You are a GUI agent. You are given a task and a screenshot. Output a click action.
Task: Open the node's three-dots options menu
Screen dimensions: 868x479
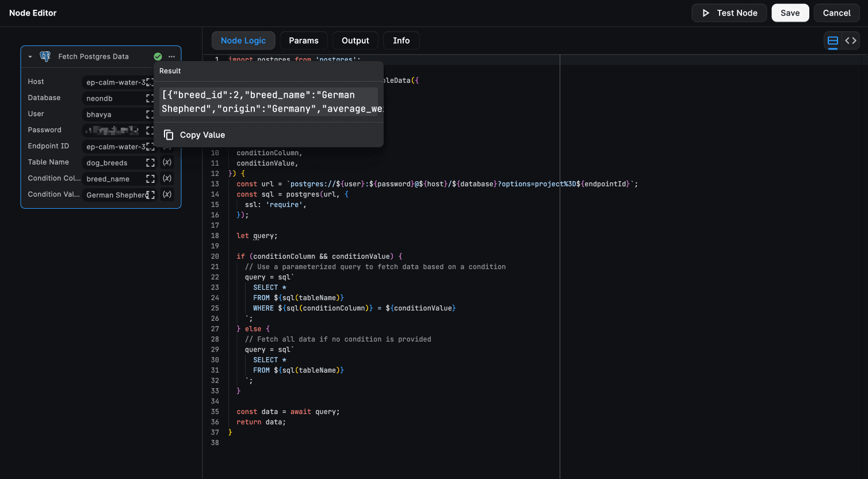tap(171, 56)
